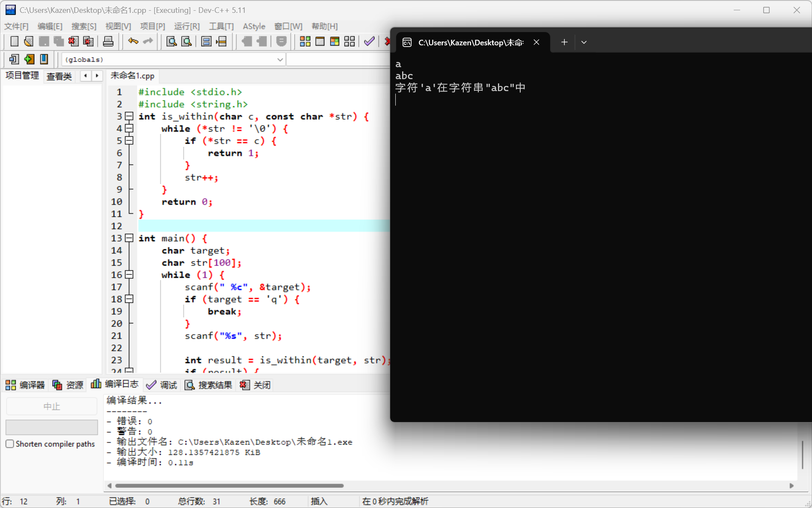Click the compile log horizontal scrollbar thumb
This screenshot has height=508, width=812.
pyautogui.click(x=229, y=486)
